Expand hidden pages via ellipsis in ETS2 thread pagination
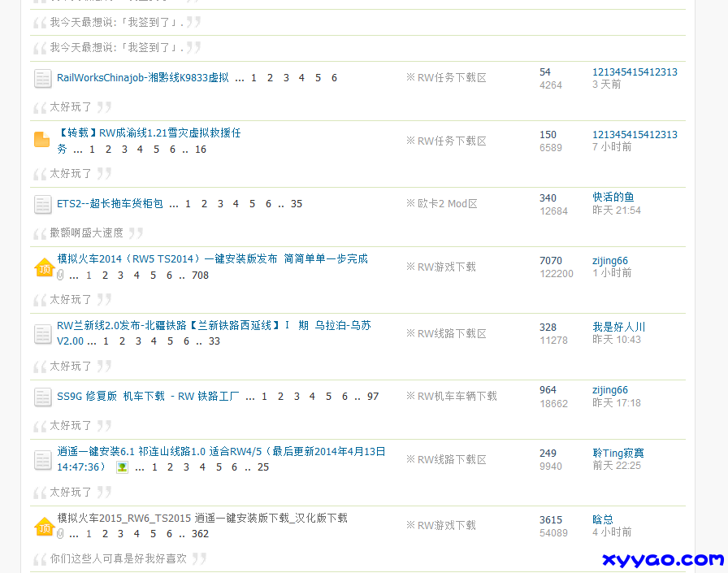 point(174,203)
